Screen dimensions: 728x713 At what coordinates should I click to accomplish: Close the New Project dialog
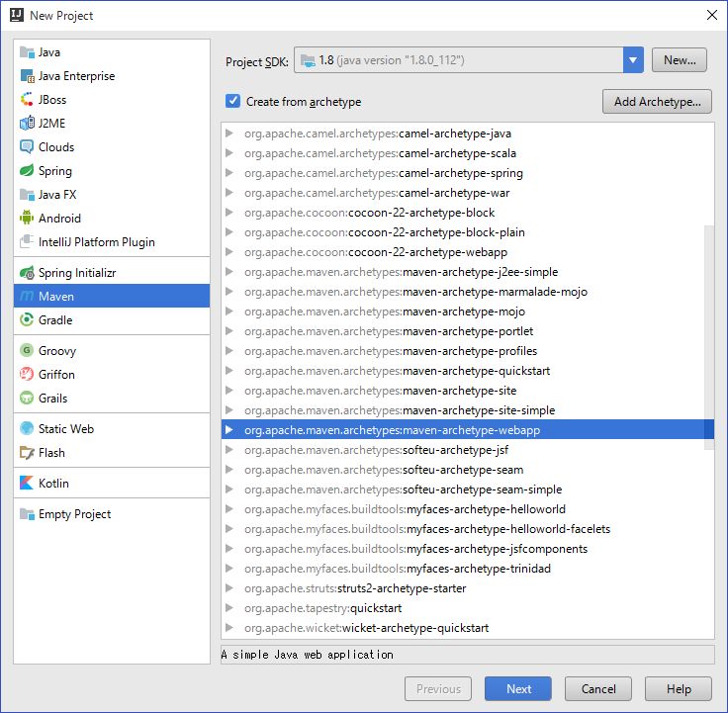pyautogui.click(x=712, y=15)
